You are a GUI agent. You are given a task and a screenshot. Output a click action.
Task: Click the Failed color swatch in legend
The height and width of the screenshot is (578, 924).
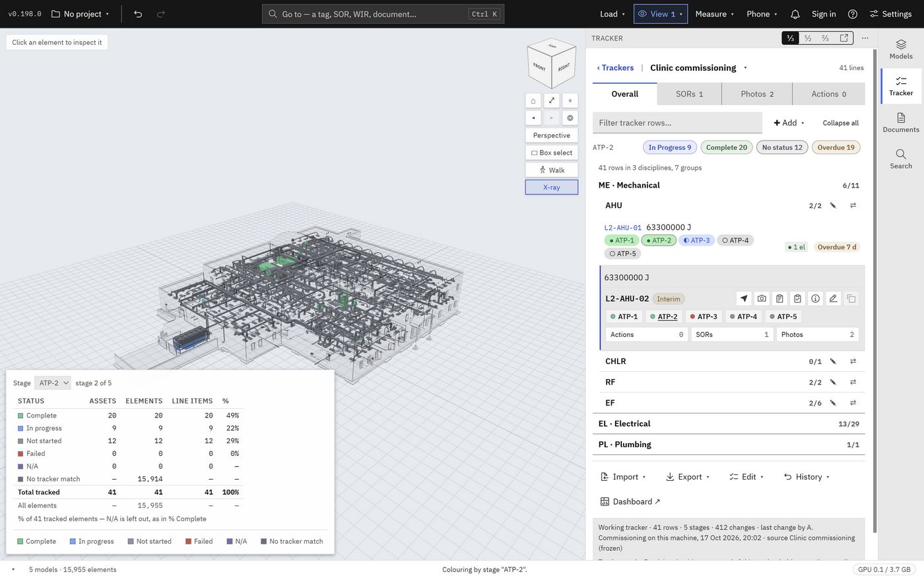pos(189,542)
